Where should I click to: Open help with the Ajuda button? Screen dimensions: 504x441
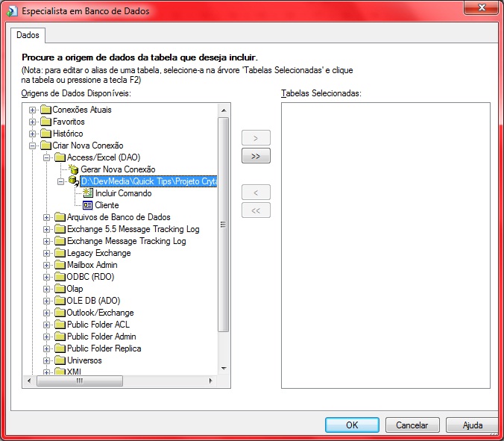click(472, 425)
